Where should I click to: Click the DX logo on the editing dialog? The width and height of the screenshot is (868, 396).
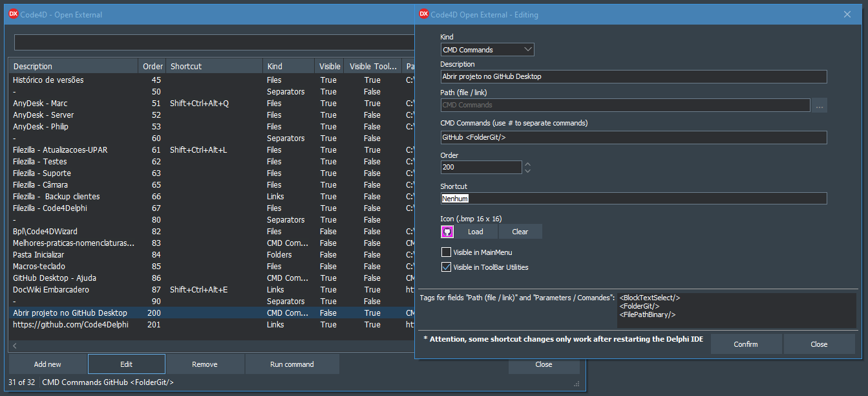click(425, 14)
